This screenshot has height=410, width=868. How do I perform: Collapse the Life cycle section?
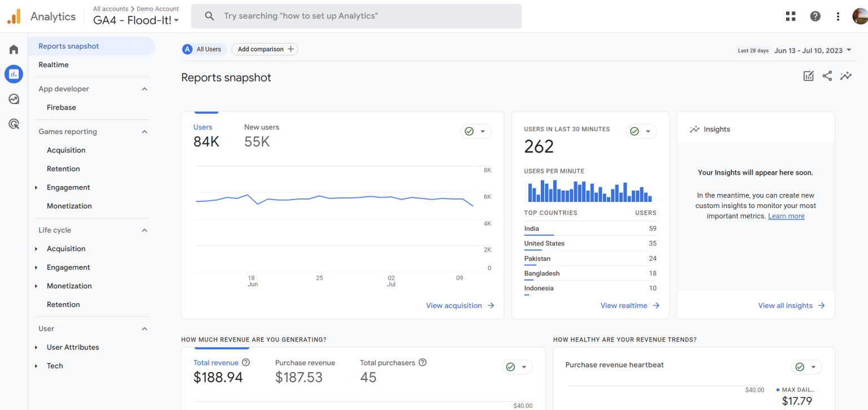(x=144, y=230)
